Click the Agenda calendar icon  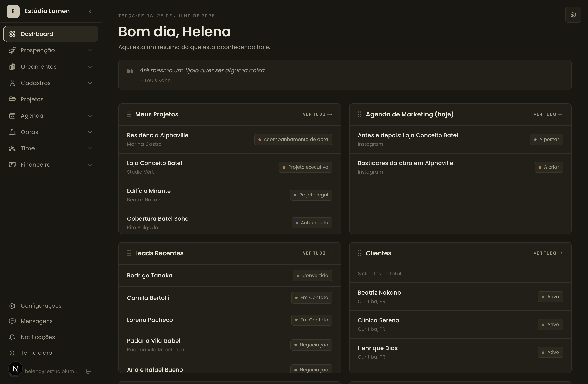(x=12, y=116)
